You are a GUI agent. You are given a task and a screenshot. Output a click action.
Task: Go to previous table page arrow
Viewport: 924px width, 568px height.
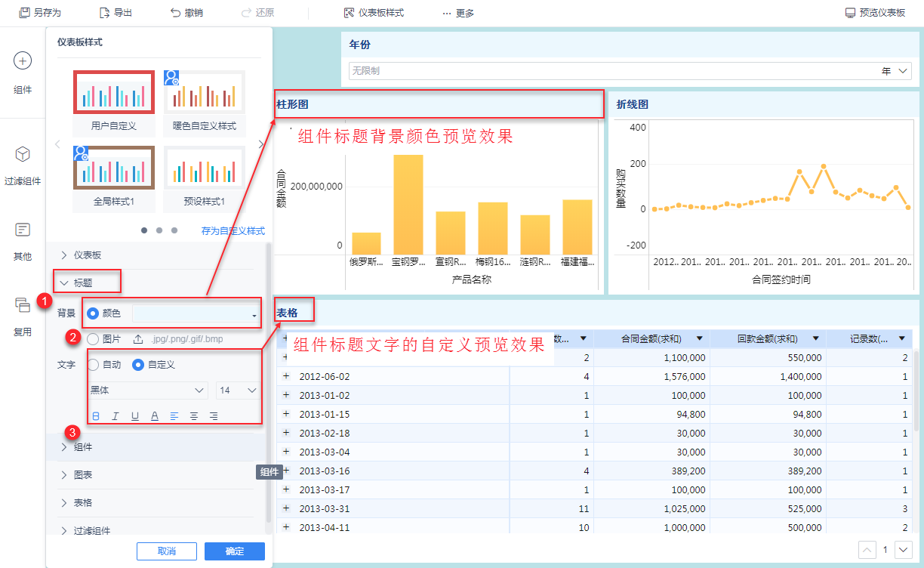868,550
